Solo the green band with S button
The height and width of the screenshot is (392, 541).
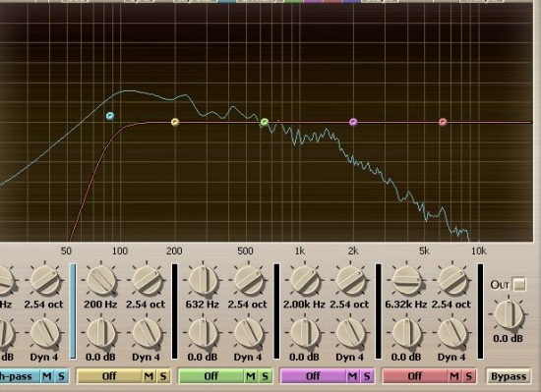tap(265, 376)
